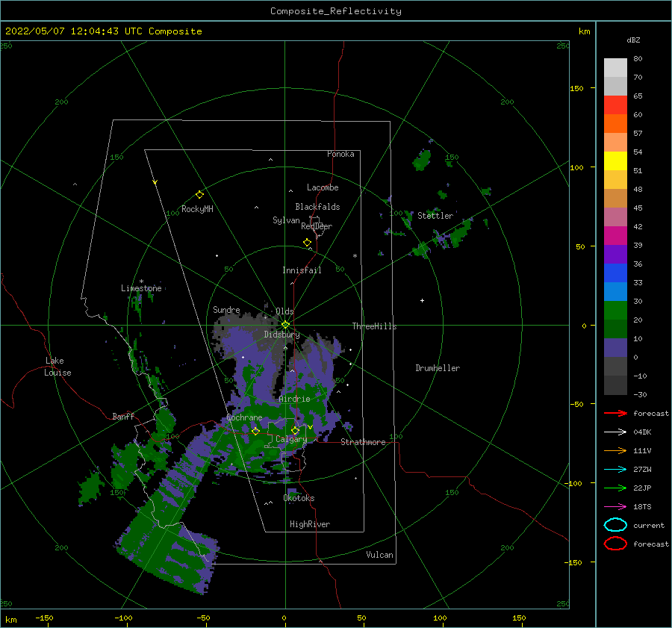Click the Airdrie city label
The width and height of the screenshot is (672, 628).
click(x=294, y=399)
